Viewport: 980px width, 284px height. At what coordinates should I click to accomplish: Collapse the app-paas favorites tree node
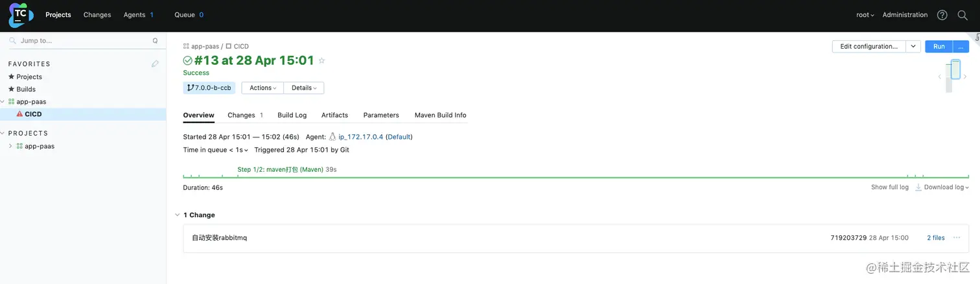click(x=3, y=102)
